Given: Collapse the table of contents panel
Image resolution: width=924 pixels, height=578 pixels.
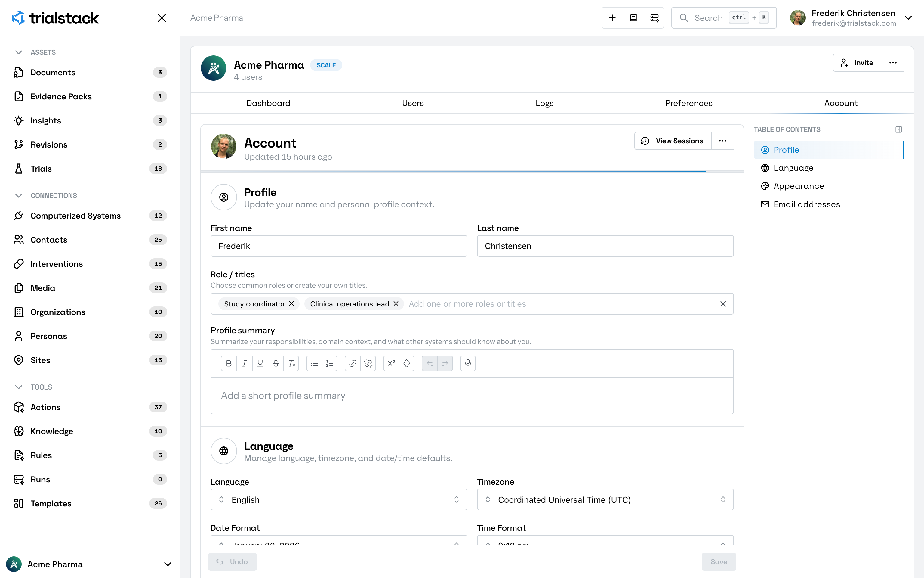Looking at the screenshot, I should [x=899, y=129].
